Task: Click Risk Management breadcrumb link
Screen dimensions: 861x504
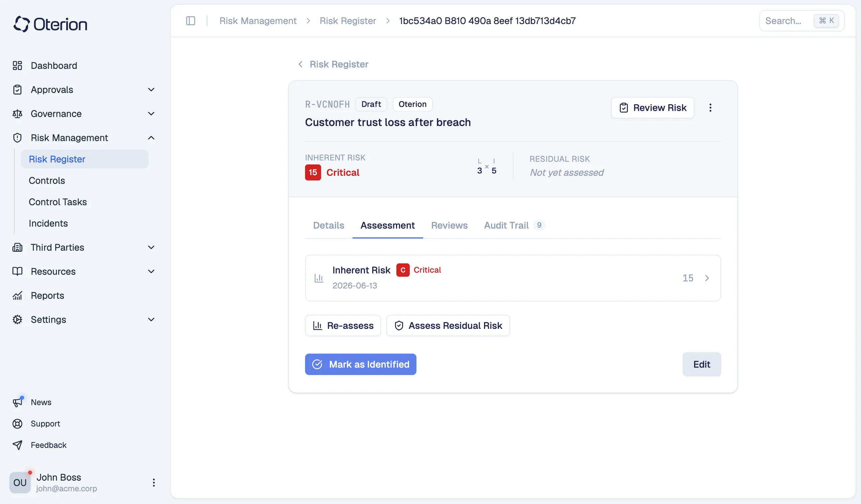Action: coord(258,21)
